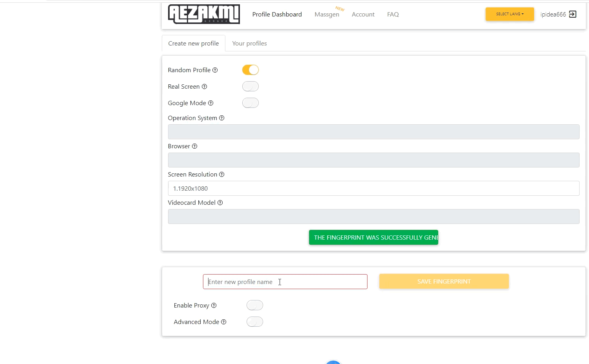
Task: Disable the Random Profile toggle
Action: pyautogui.click(x=251, y=70)
